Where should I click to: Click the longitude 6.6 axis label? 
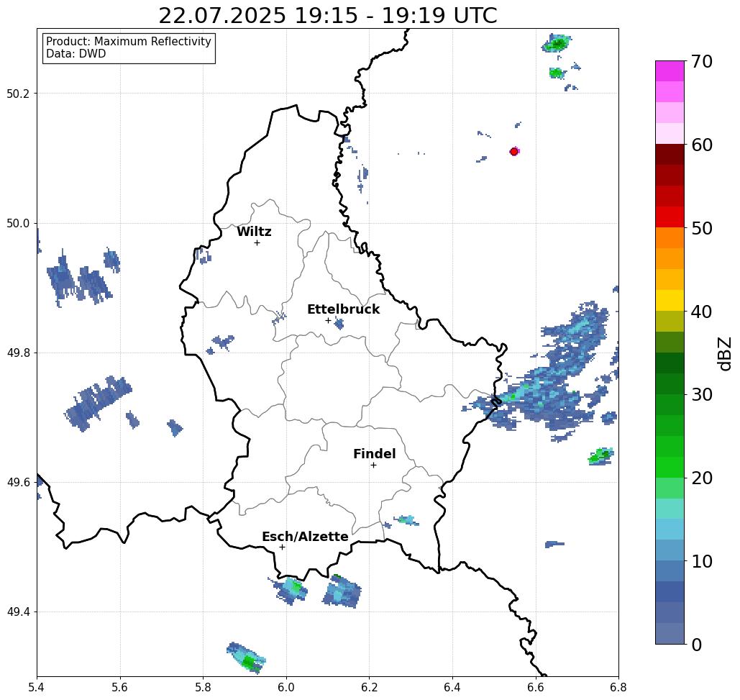pyautogui.click(x=536, y=687)
